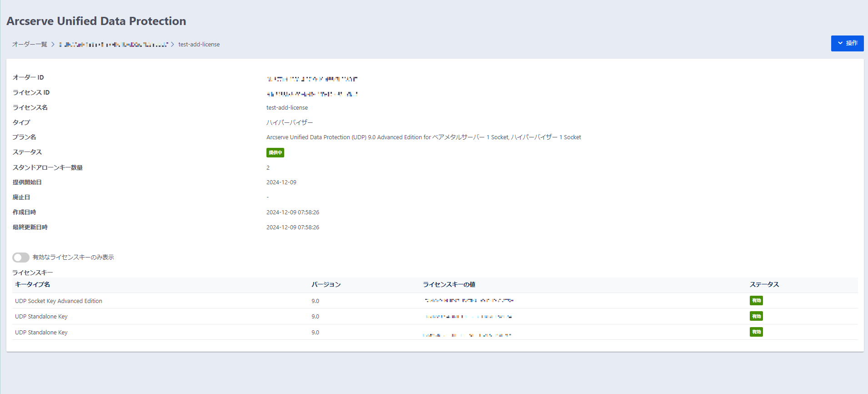Click the 提供開始日 label

[27, 182]
